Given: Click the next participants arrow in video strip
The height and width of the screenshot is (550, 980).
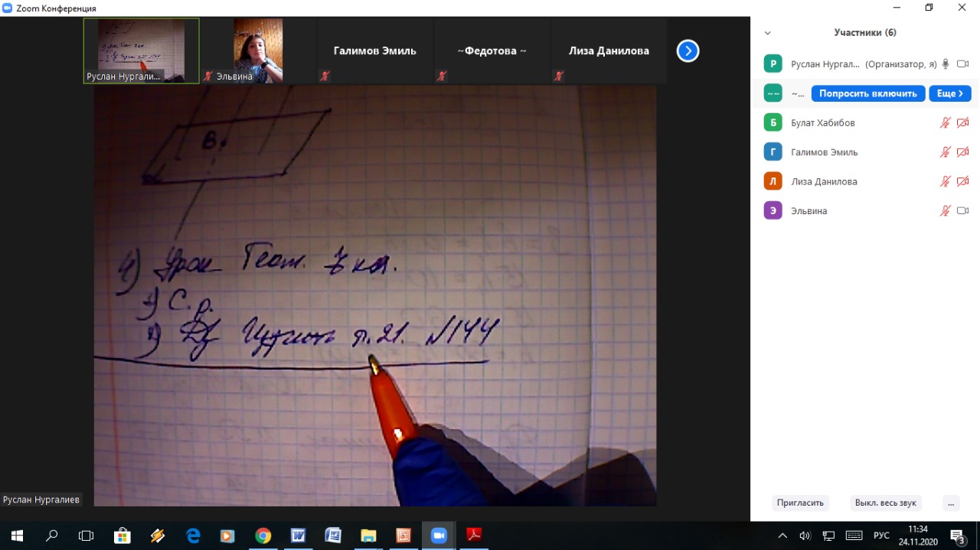Looking at the screenshot, I should coord(688,51).
